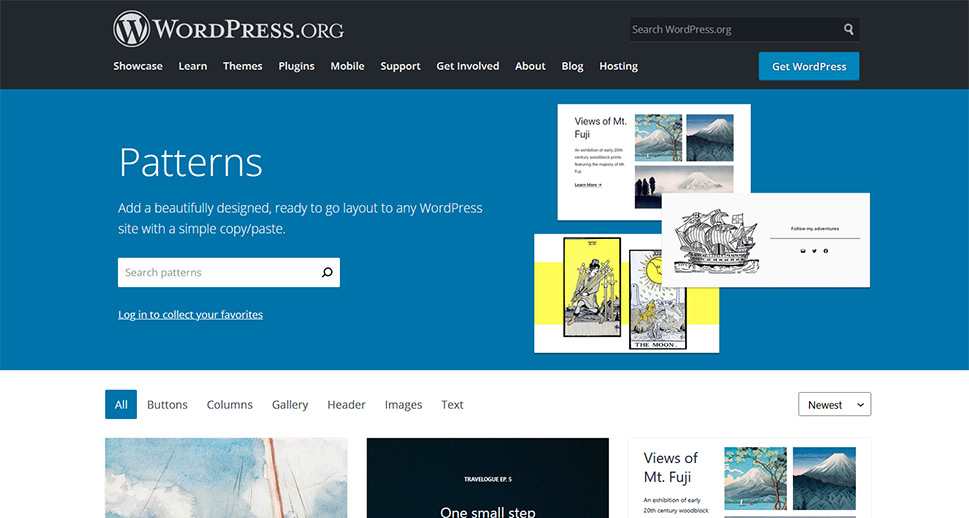Open the Travelogue One small step pattern
This screenshot has height=518, width=969.
[488, 478]
